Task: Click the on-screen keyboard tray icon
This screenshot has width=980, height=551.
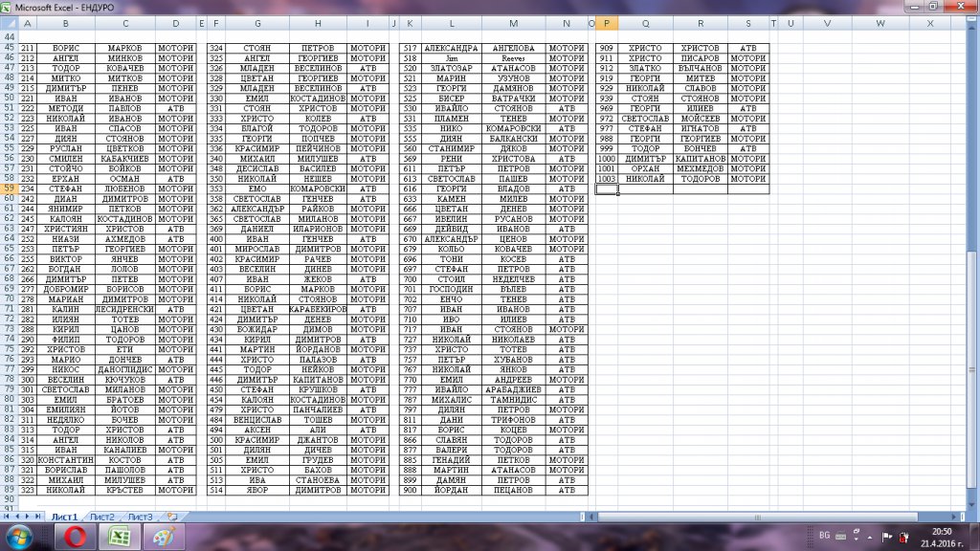Action: click(x=840, y=536)
